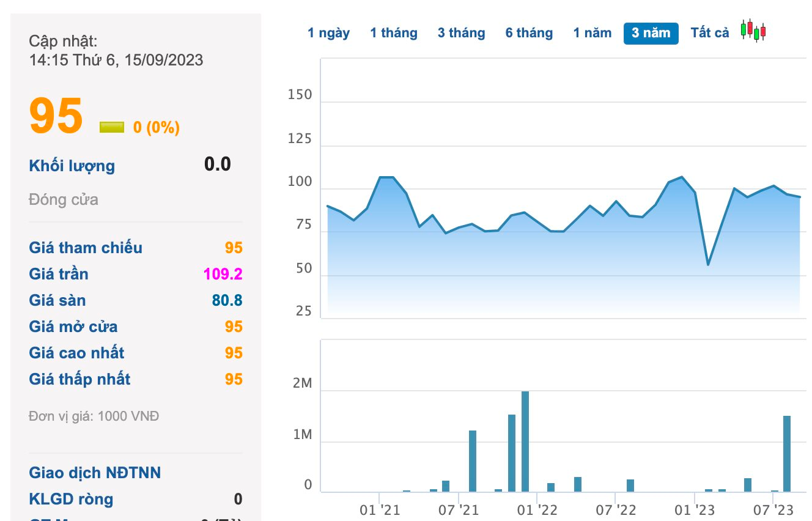812x521 pixels.
Task: Click the 'Khối lượng' label
Action: tap(72, 166)
